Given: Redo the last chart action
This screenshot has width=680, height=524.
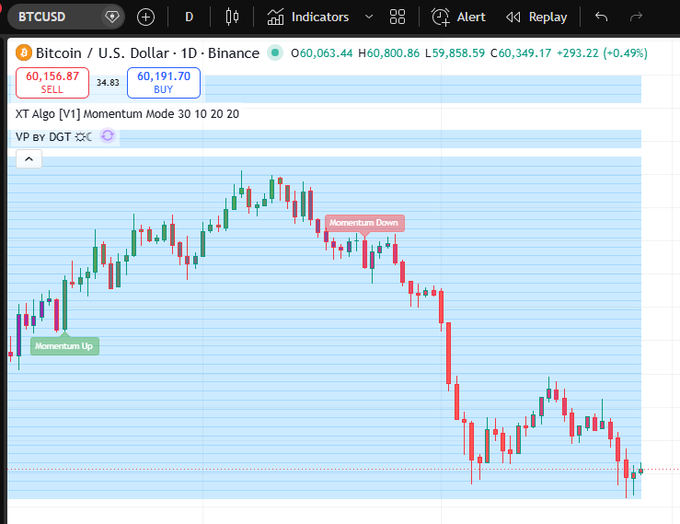Looking at the screenshot, I should click(x=636, y=17).
